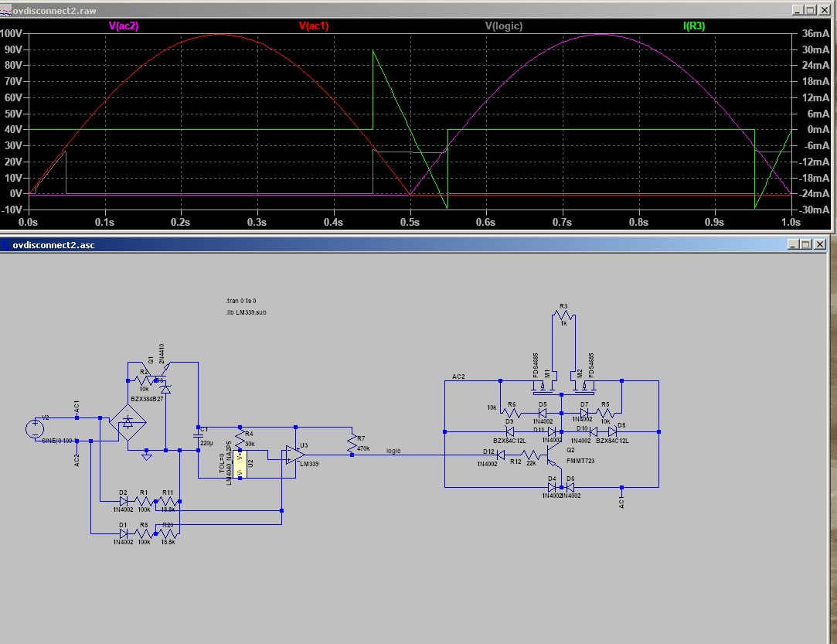Click the R5 10k resistor
Screen dimensions: 837x644
[605, 413]
